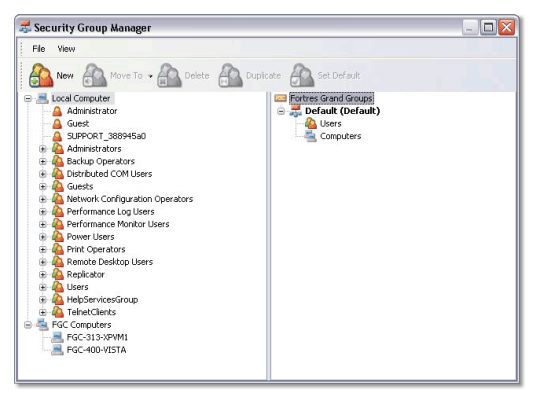This screenshot has height=404, width=540.
Task: Select the Remote Desktop Users label
Action: tap(110, 262)
